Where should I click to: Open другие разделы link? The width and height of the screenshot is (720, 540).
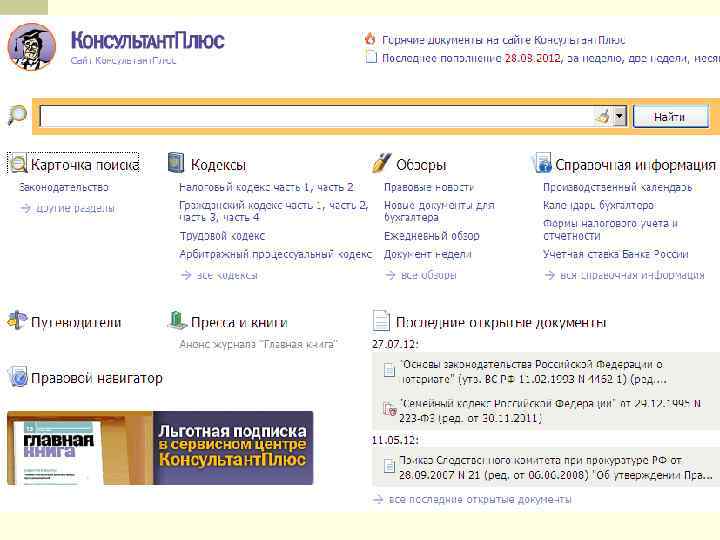[x=75, y=208]
